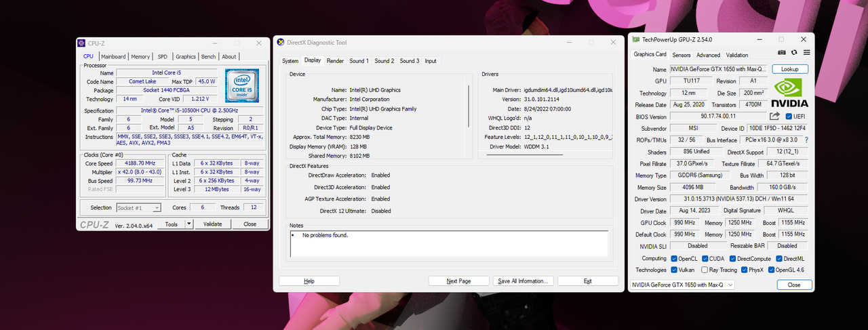Switch to the System tab in DirectX tool

tap(290, 61)
